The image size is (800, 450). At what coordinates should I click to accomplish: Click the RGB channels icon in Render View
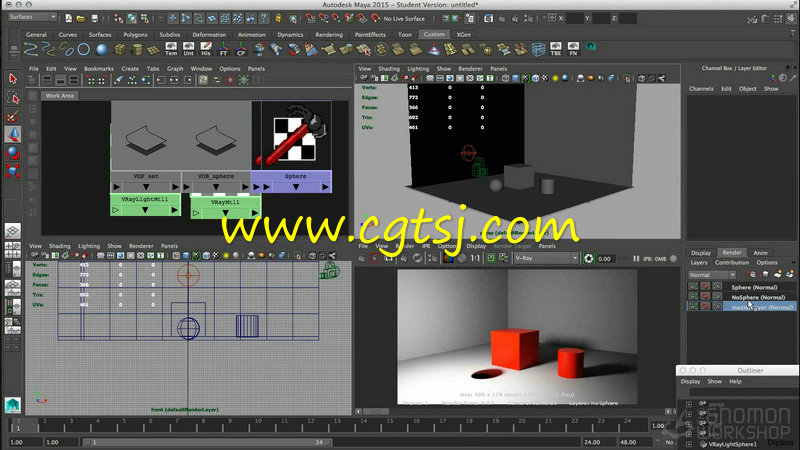(x=448, y=258)
